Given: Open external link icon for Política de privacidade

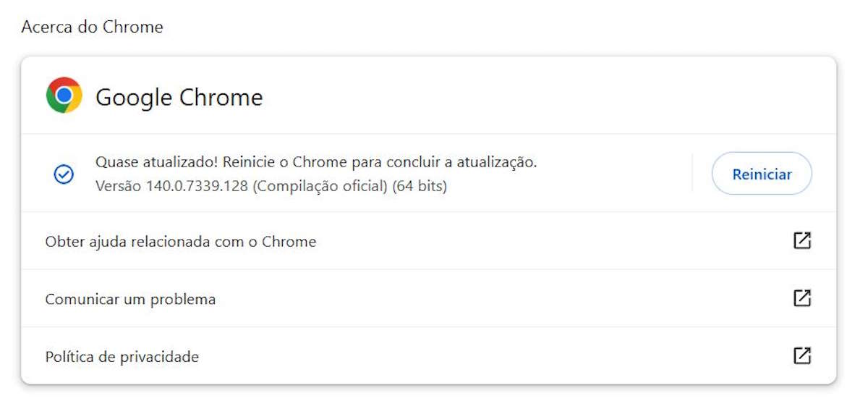Looking at the screenshot, I should coord(801,355).
